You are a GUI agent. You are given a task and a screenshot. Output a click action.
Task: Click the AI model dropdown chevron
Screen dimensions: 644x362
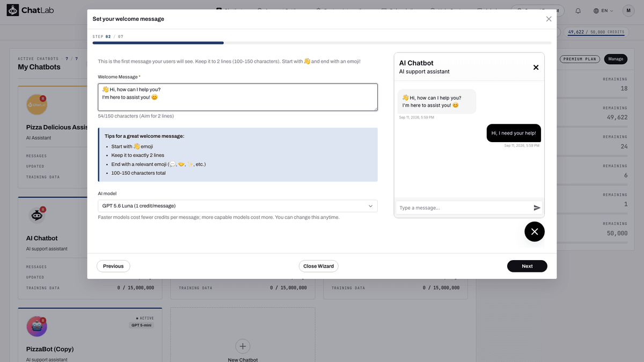click(x=370, y=206)
